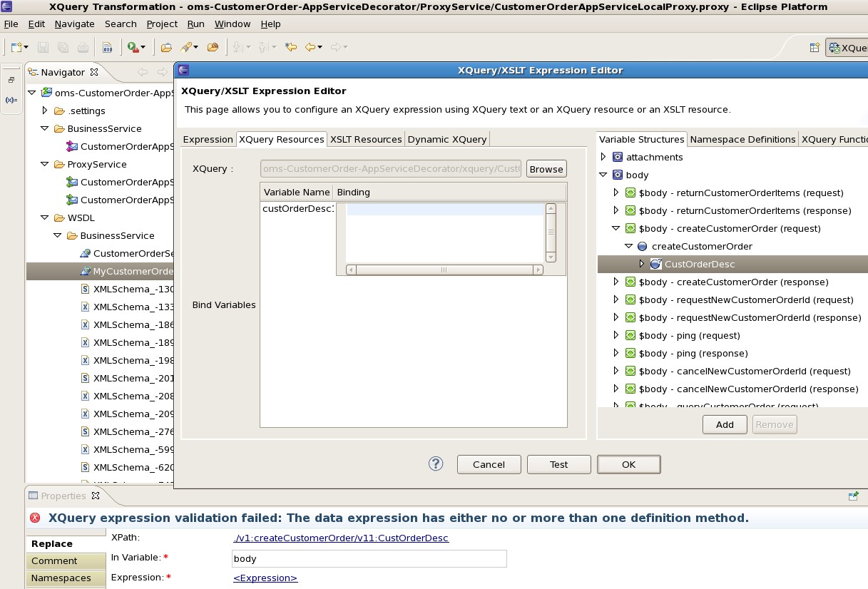The width and height of the screenshot is (868, 589).
Task: Click the restore view icon in left sidebar
Action: point(11,80)
